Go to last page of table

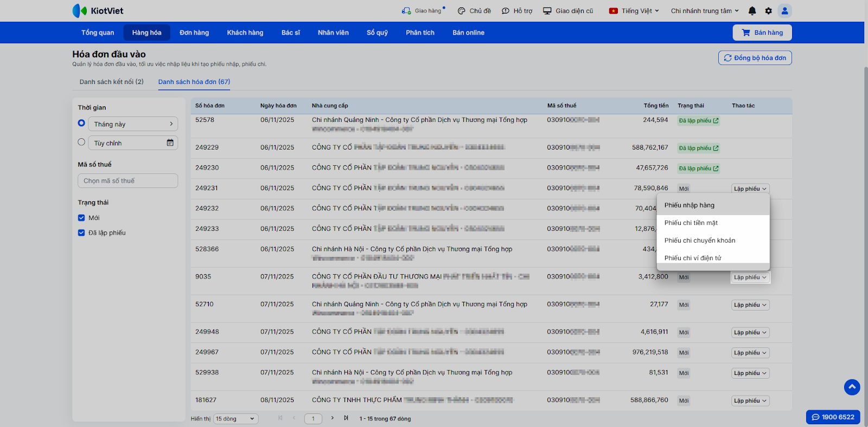[346, 418]
